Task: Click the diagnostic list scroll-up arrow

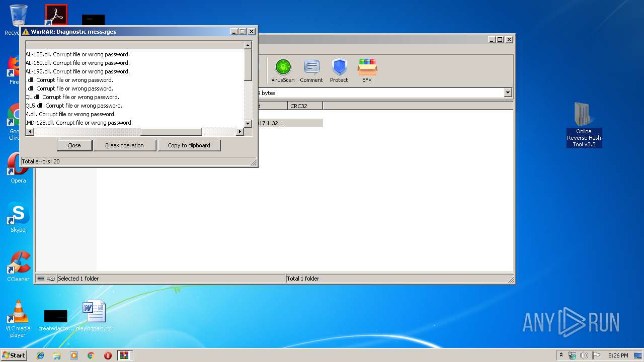Action: [x=248, y=45]
